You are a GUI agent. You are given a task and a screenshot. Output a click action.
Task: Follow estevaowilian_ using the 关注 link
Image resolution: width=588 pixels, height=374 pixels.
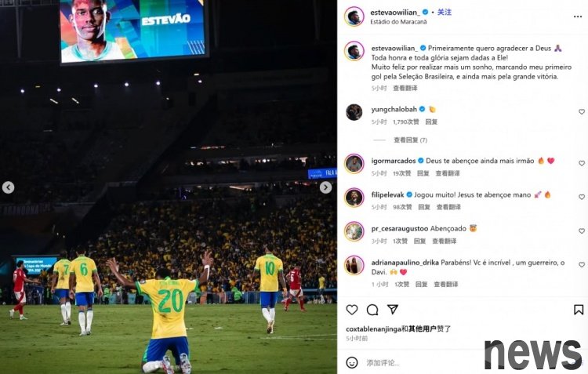click(445, 12)
